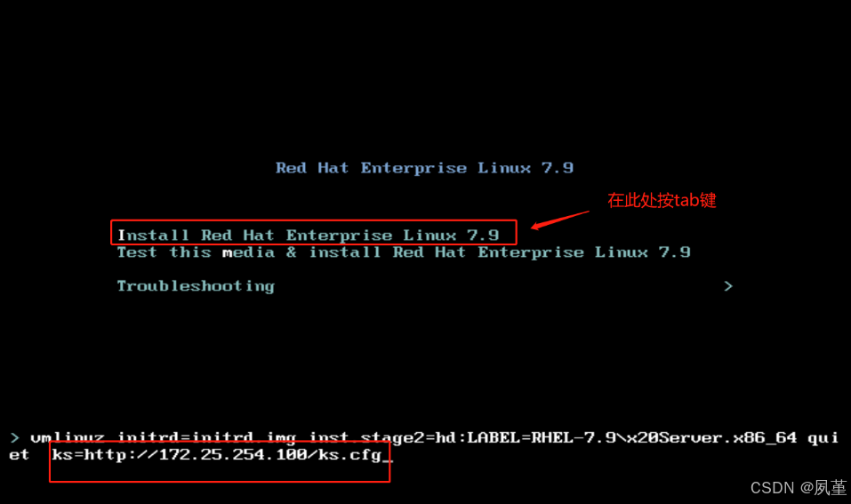Screen dimensions: 851x504
Task: Click the @夙堇 author name watermark
Action: point(823,488)
